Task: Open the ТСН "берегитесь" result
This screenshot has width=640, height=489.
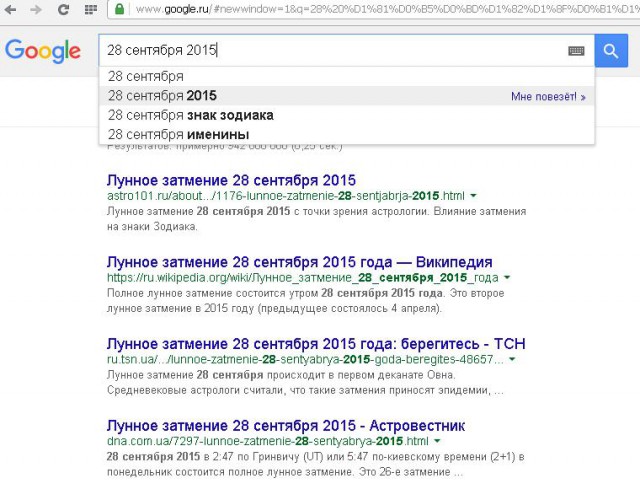Action: pos(316,344)
